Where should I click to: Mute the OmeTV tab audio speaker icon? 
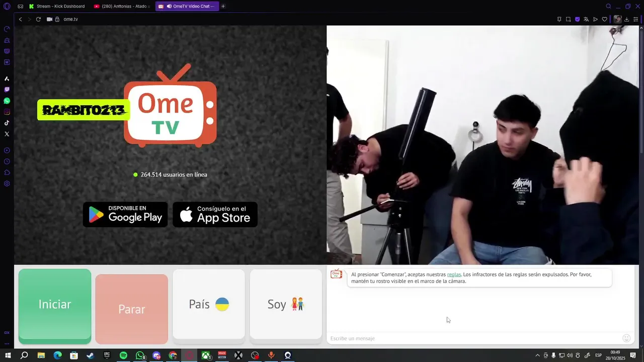click(x=169, y=6)
